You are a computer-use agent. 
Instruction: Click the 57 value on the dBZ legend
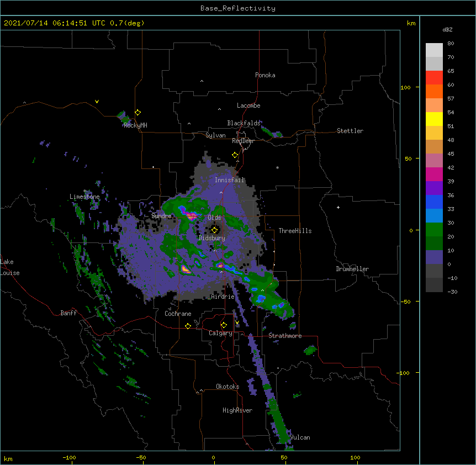tap(451, 99)
